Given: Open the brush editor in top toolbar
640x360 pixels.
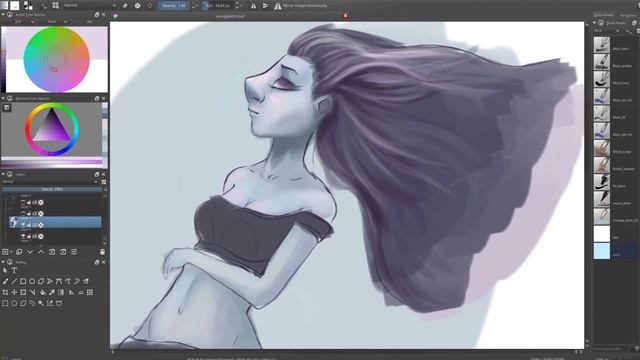Looking at the screenshot, I should point(44,6).
